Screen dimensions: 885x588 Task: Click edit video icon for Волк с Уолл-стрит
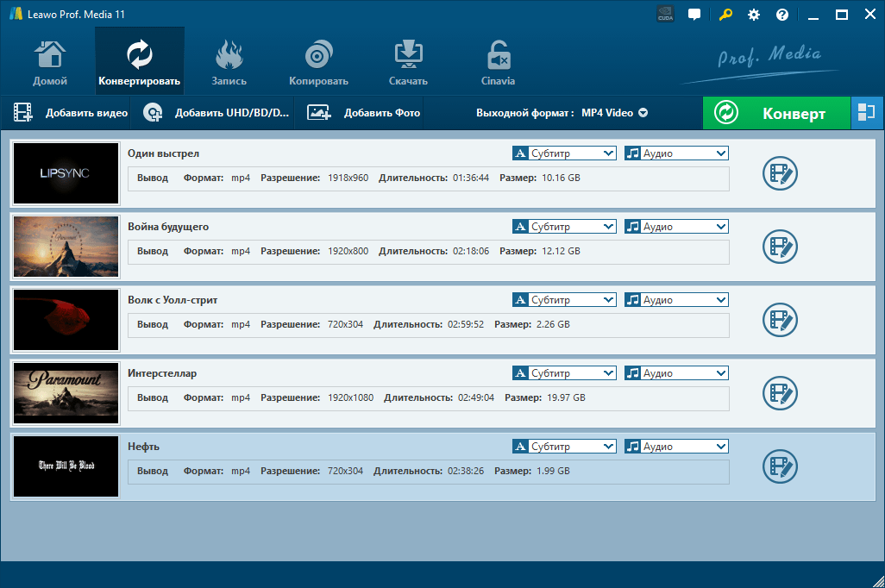click(780, 320)
